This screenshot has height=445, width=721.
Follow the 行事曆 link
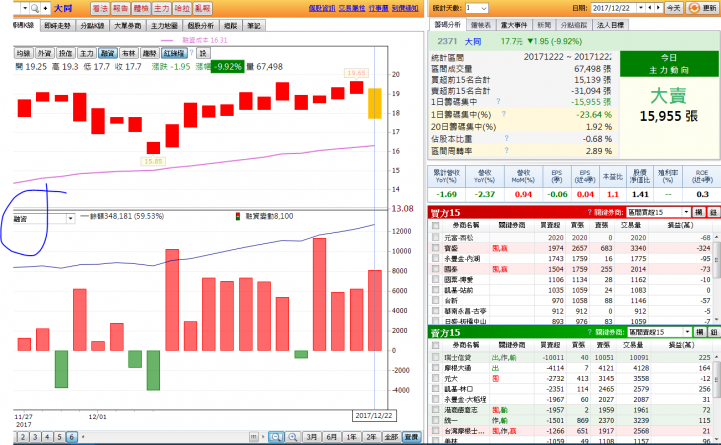378,8
